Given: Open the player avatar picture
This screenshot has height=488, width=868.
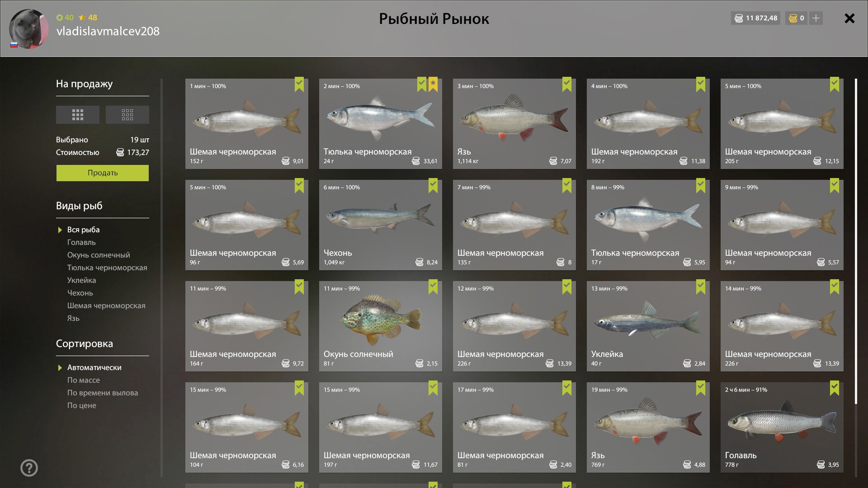Looking at the screenshot, I should pyautogui.click(x=29, y=28).
